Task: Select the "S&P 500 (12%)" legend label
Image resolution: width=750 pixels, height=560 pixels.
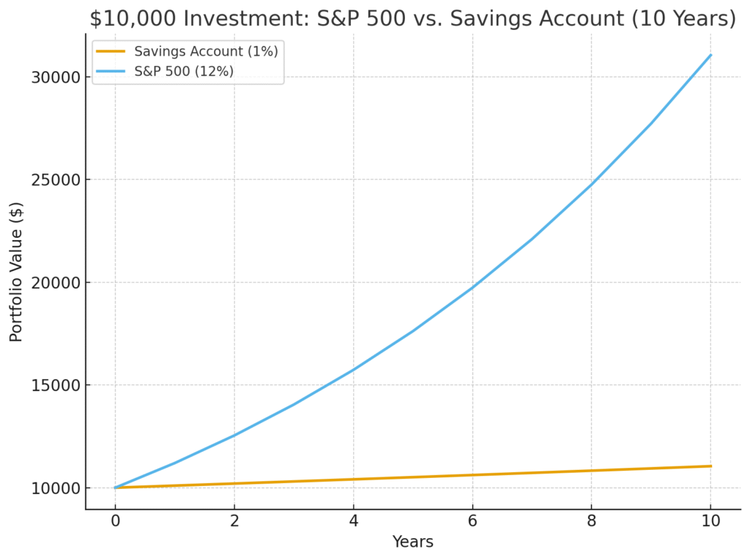Action: click(184, 71)
